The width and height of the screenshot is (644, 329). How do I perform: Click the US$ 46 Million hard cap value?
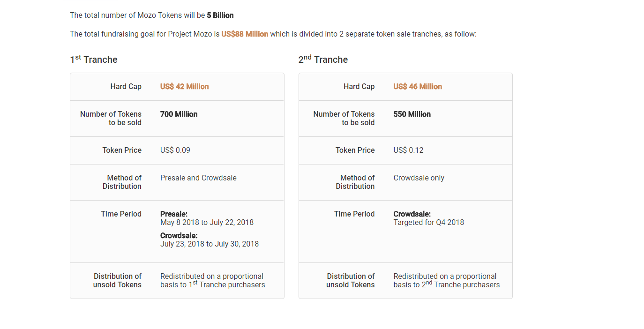click(418, 86)
